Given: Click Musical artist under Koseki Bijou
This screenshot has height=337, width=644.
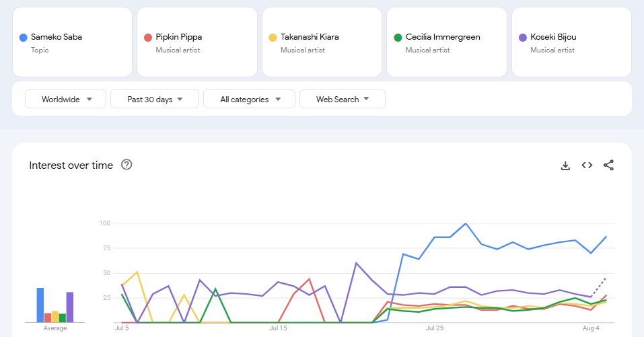Looking at the screenshot, I should 552,50.
